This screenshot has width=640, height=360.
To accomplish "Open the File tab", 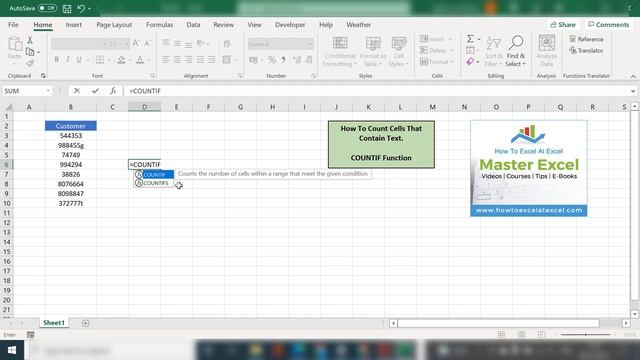I will pyautogui.click(x=13, y=25).
